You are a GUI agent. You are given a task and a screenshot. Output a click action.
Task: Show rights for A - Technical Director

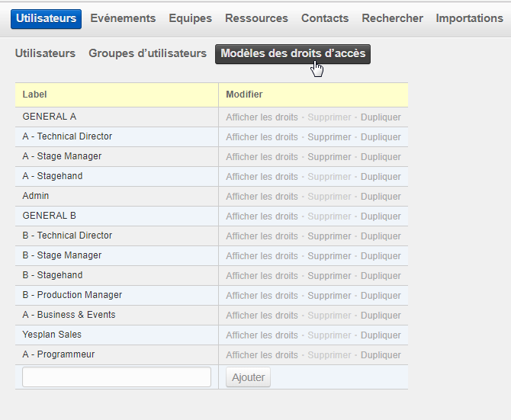(x=262, y=137)
